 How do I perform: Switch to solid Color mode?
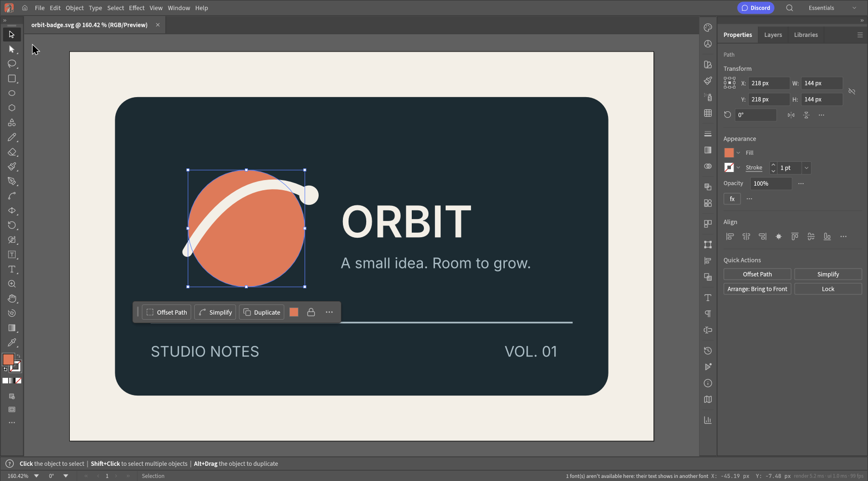(x=5, y=381)
